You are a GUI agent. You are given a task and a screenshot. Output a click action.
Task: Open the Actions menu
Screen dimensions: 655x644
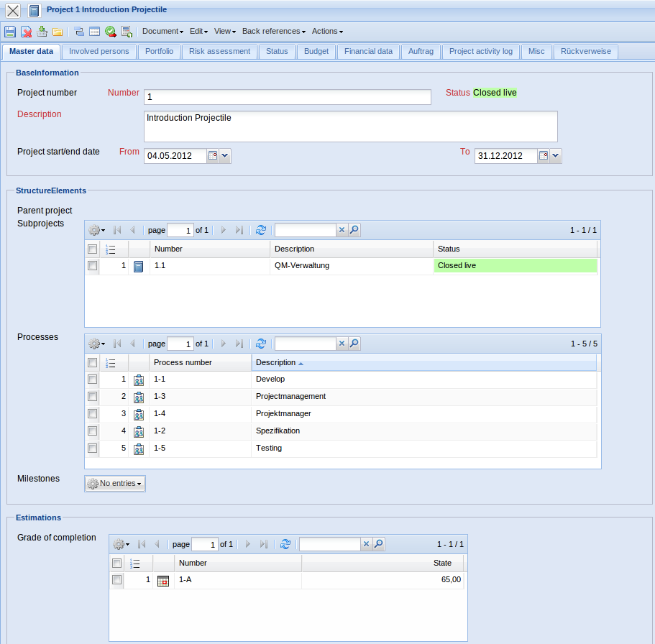click(327, 32)
